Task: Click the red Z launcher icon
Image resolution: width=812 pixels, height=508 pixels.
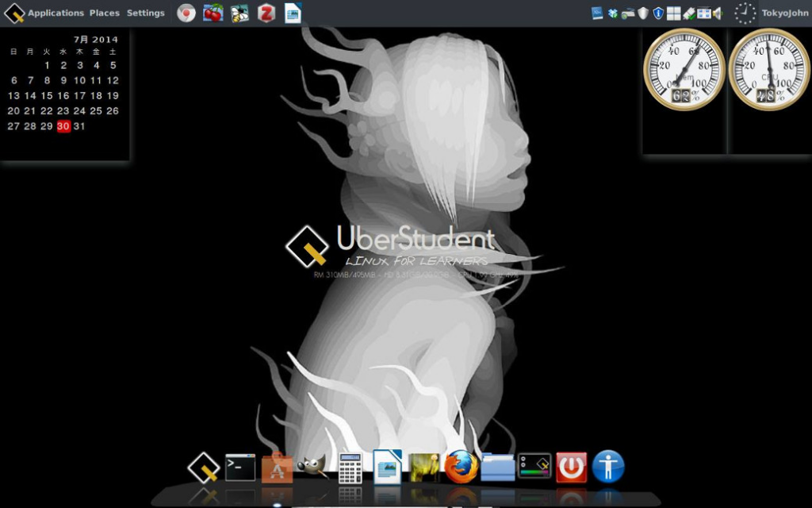Action: tap(266, 13)
